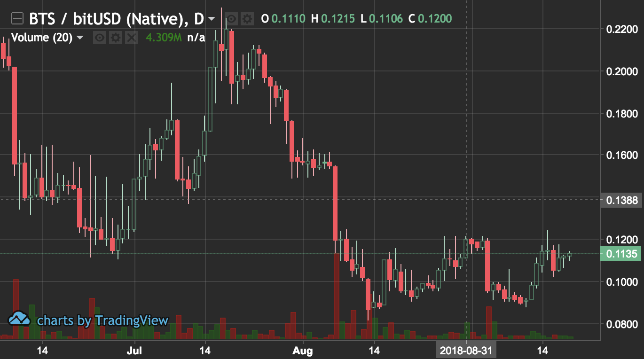644x359 pixels.
Task: Open main series settings gear icon
Action: coord(247,19)
